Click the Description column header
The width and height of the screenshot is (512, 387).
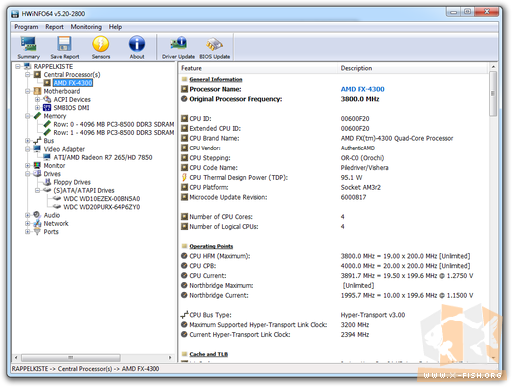coord(413,68)
